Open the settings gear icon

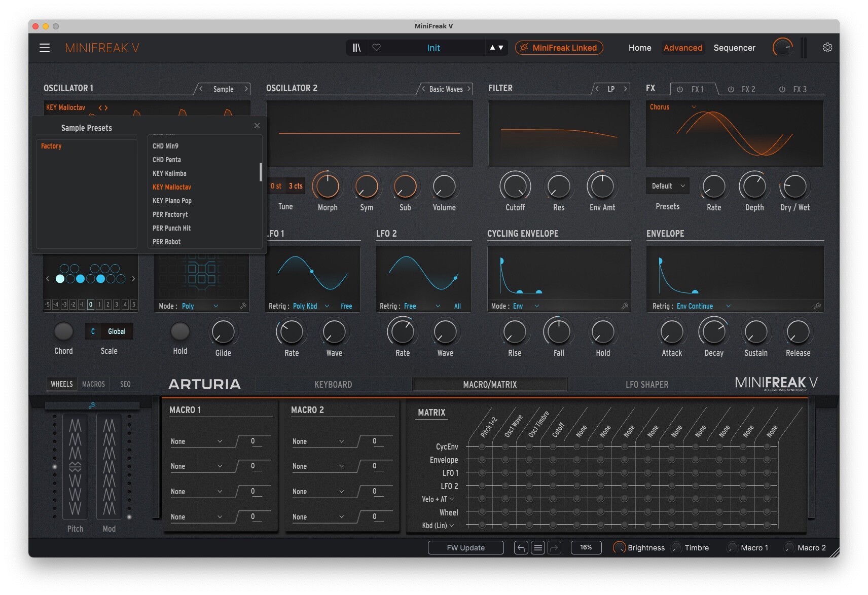pos(827,48)
